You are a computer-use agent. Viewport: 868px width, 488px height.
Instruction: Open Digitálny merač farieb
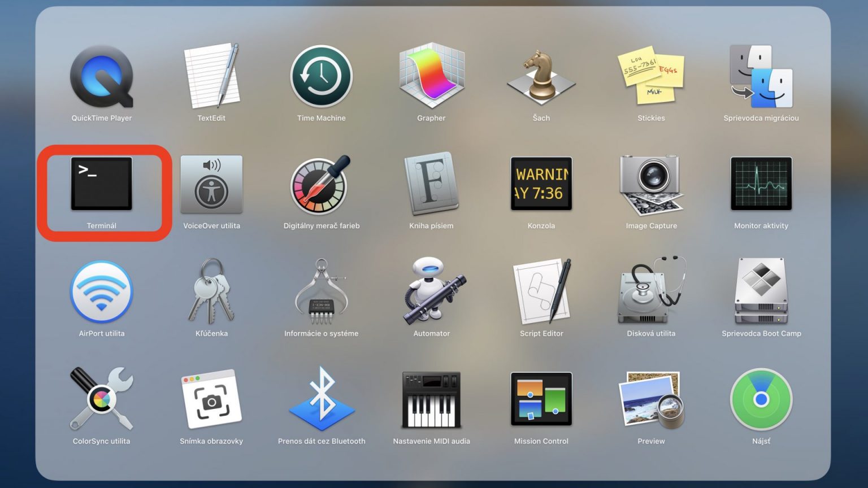pos(322,184)
